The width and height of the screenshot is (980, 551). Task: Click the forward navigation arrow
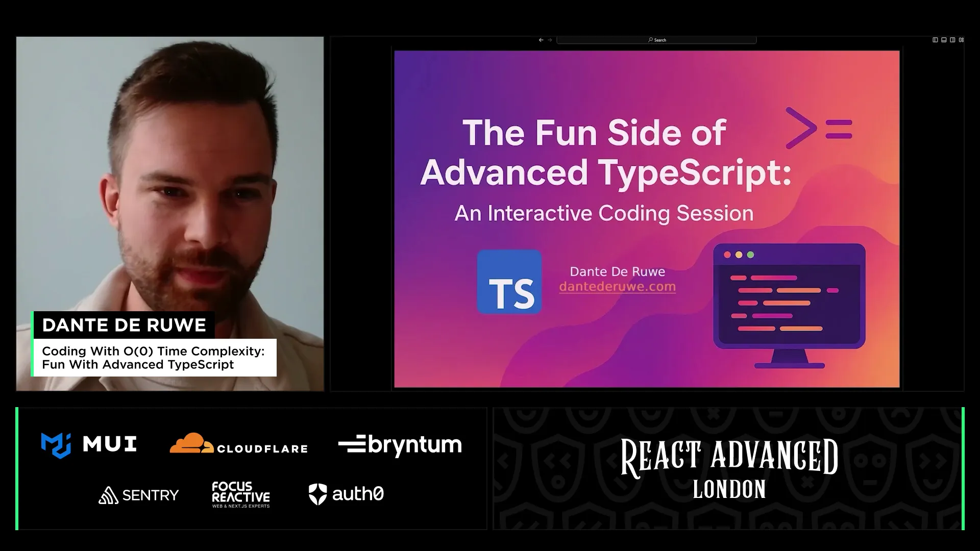[x=550, y=40]
